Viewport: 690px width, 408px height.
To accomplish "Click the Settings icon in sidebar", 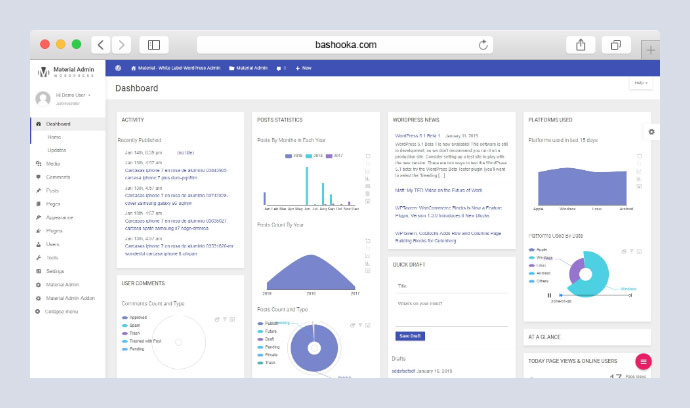I will tap(38, 271).
